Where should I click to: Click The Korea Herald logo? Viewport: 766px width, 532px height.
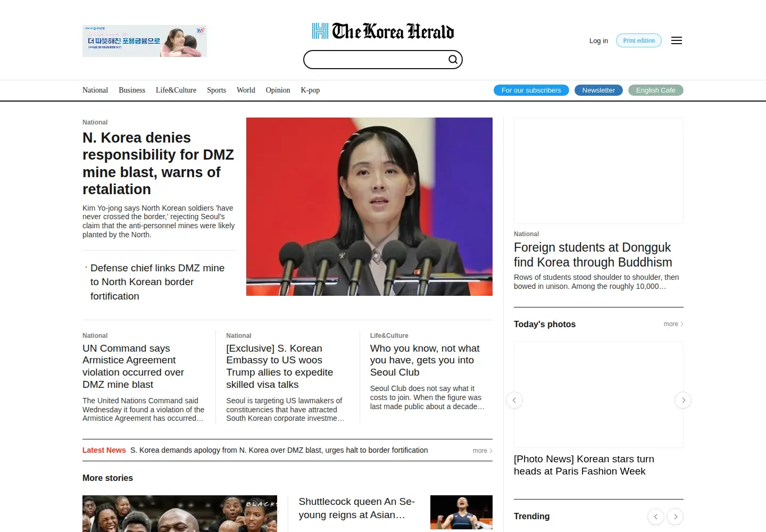pos(383,31)
